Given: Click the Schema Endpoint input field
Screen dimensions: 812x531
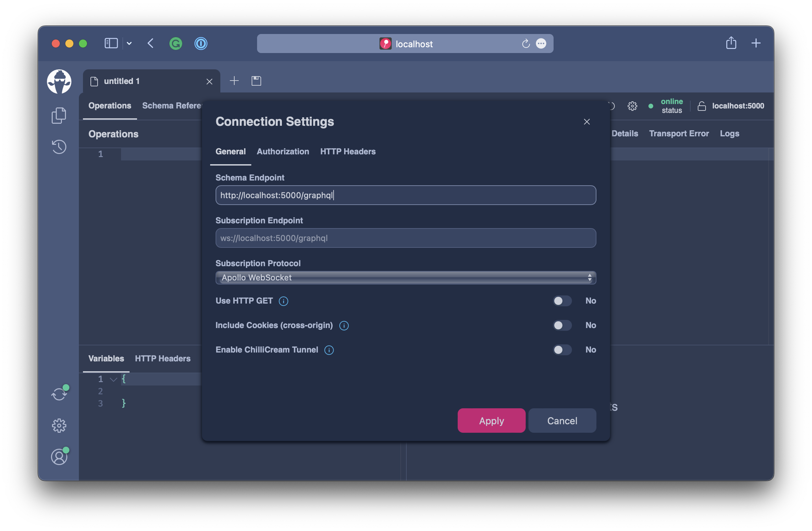Looking at the screenshot, I should 406,195.
